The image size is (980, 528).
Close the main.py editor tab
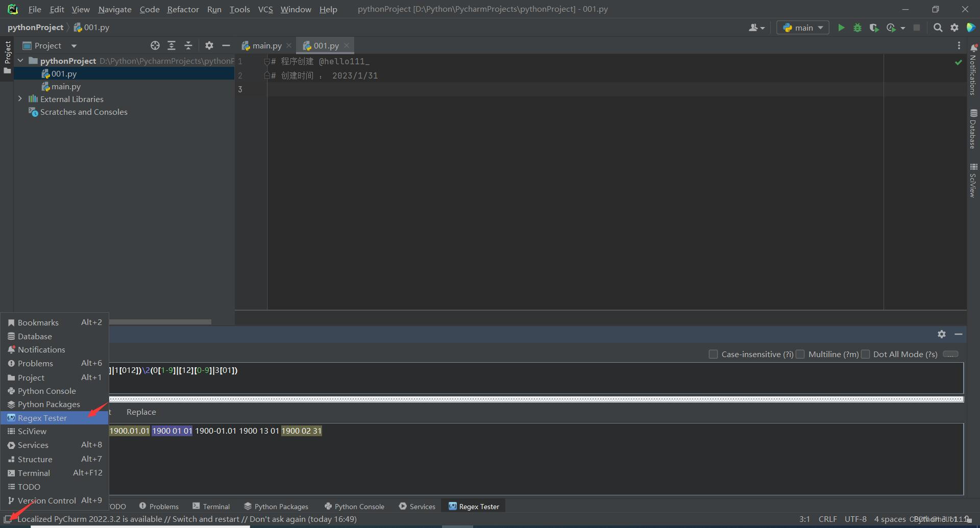click(x=289, y=45)
